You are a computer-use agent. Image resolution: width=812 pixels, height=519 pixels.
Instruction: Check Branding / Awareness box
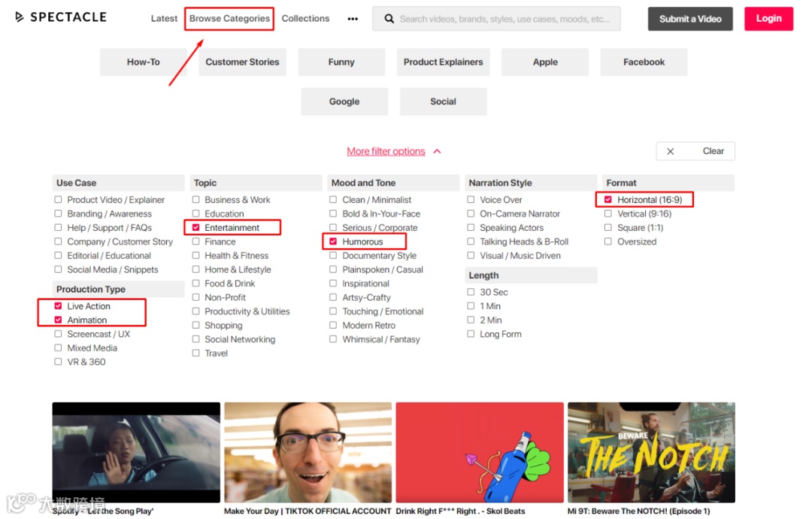coord(58,214)
